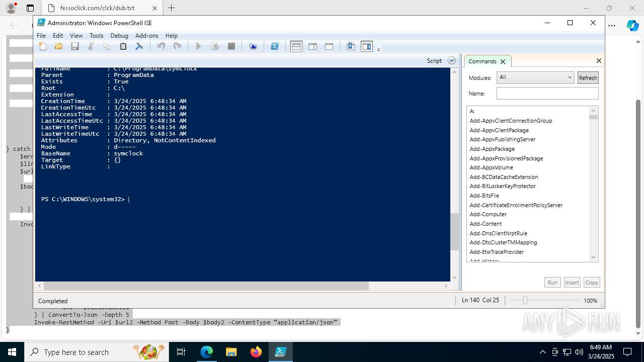Select Add-DtcClusterTMMapping command
Image resolution: width=644 pixels, height=362 pixels.
[x=503, y=242]
